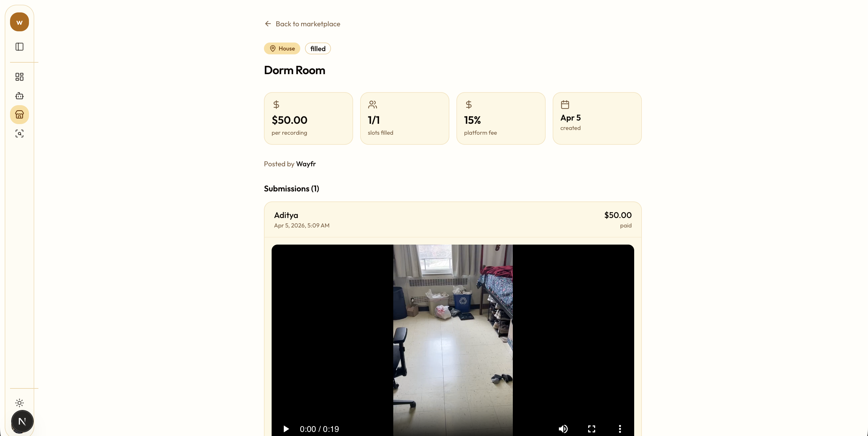Enter video fullscreen mode
The width and height of the screenshot is (868, 436).
591,429
